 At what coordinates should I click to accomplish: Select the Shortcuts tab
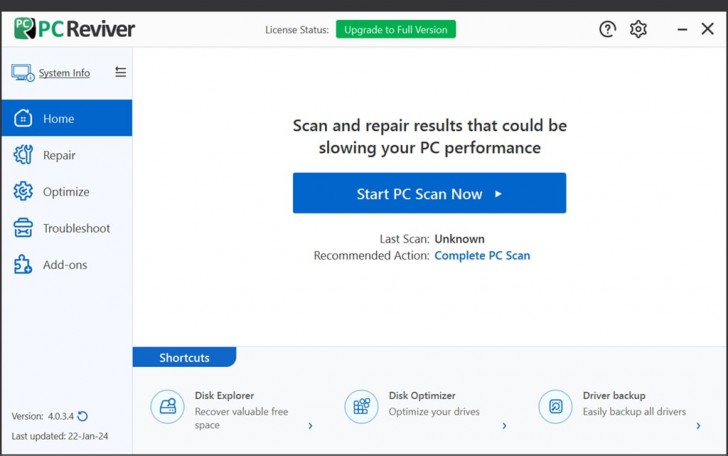pyautogui.click(x=184, y=357)
